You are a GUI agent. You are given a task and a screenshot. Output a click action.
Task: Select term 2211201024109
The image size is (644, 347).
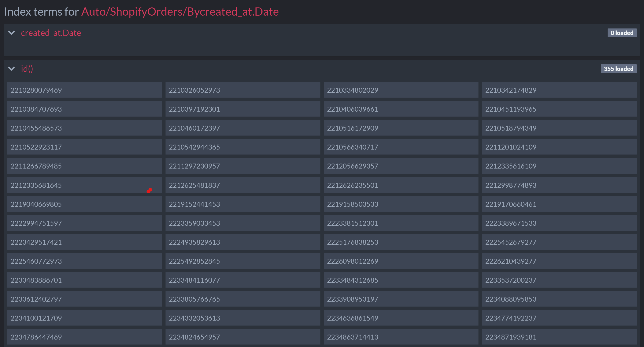click(559, 147)
